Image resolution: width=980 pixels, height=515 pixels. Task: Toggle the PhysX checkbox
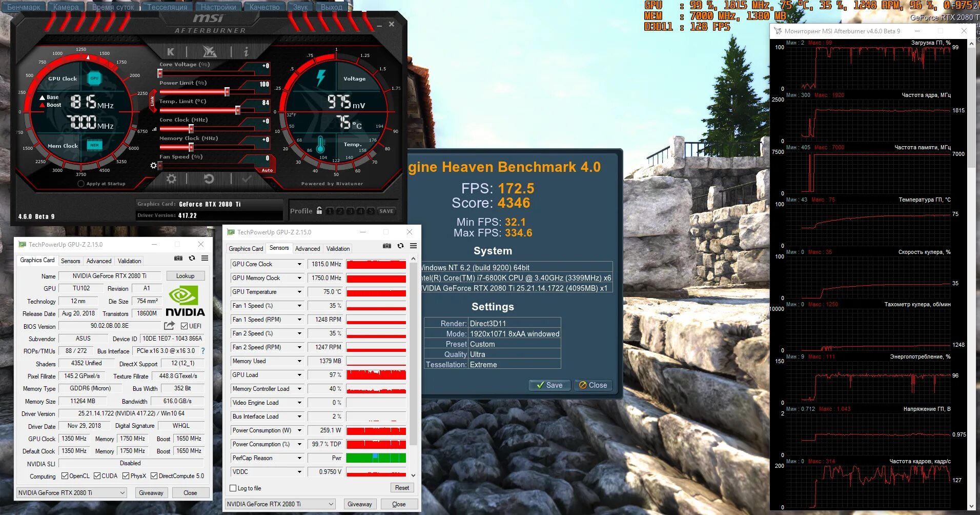click(x=126, y=476)
